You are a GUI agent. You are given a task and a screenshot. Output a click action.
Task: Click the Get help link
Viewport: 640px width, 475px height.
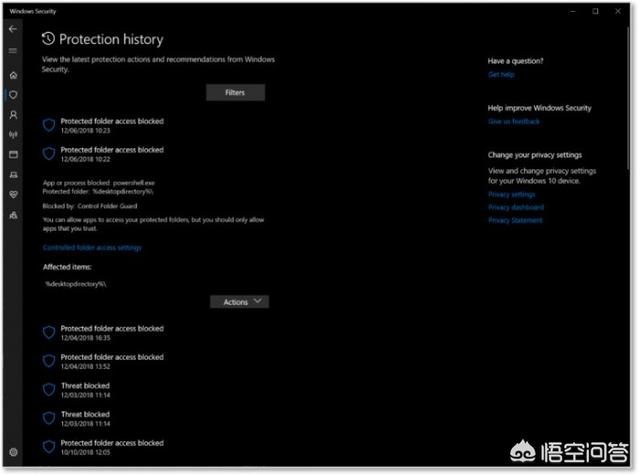501,74
